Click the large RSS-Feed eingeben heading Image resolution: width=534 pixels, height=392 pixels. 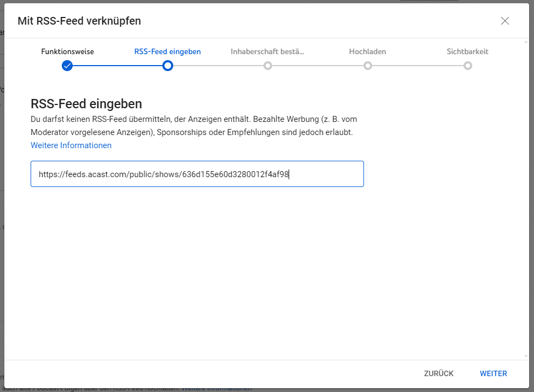pyautogui.click(x=86, y=104)
